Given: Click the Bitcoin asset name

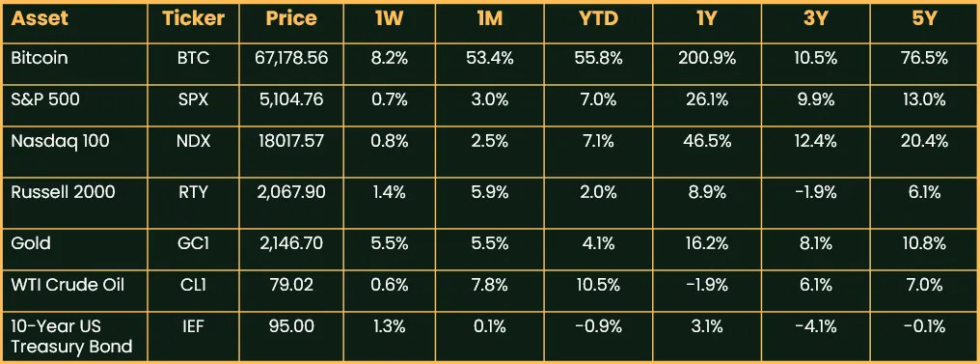Looking at the screenshot, I should point(40,59).
